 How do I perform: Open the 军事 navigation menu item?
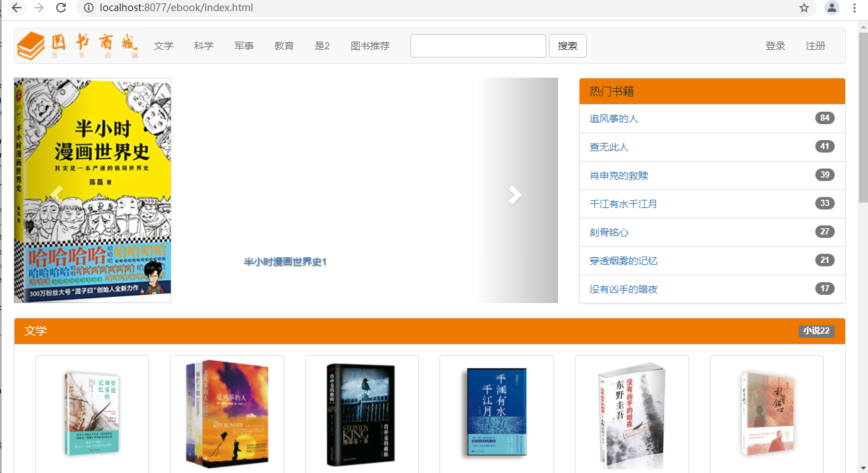click(x=244, y=46)
